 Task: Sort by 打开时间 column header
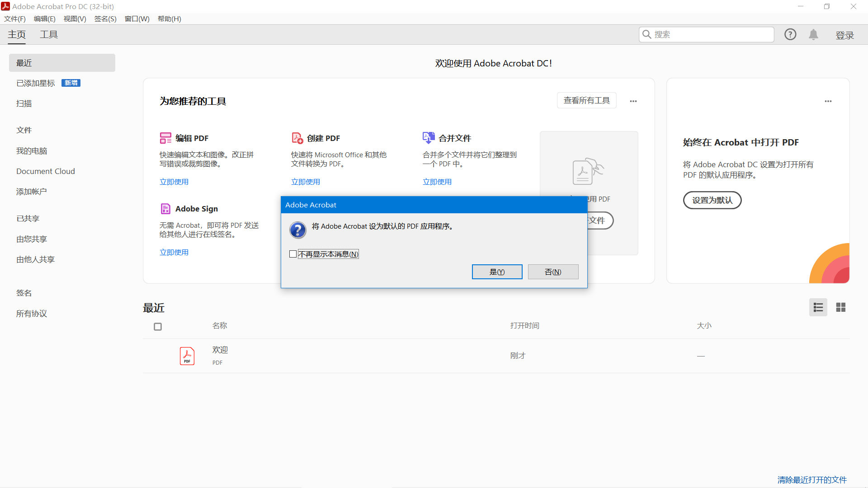click(524, 325)
